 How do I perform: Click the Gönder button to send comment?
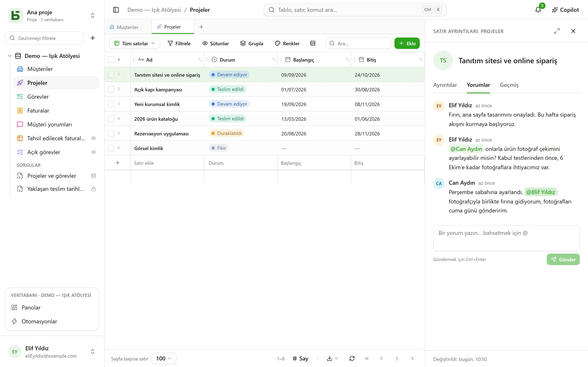(x=563, y=259)
